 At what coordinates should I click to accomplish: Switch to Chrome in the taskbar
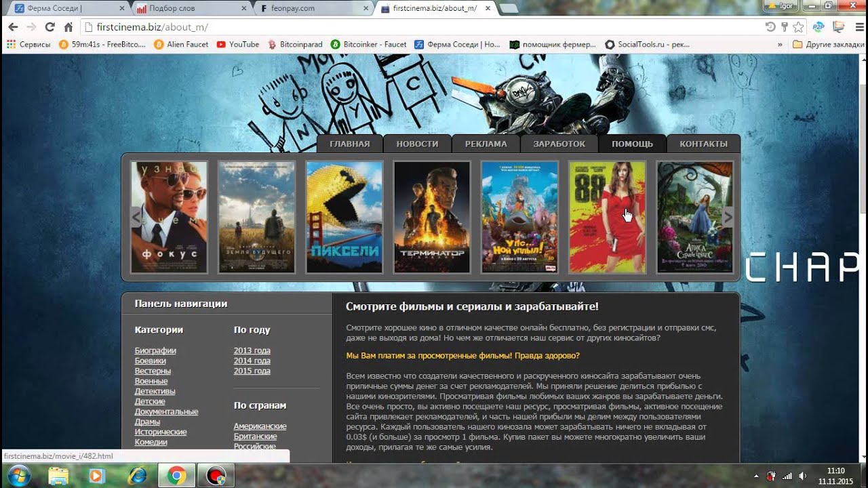tap(177, 476)
